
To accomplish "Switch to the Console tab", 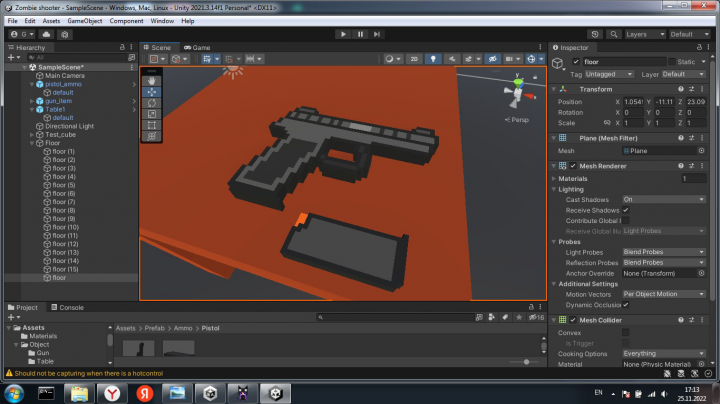I will 68,307.
